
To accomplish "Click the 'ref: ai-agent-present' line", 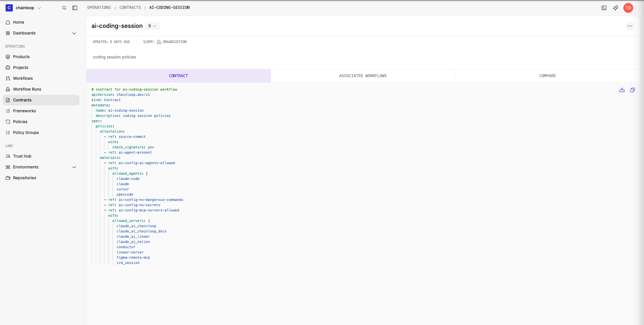I will pyautogui.click(x=128, y=153).
